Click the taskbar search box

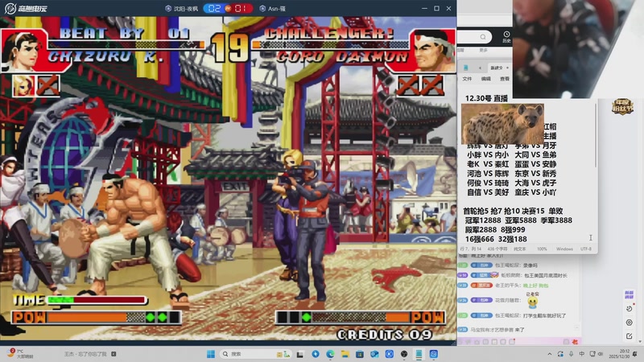click(x=254, y=354)
